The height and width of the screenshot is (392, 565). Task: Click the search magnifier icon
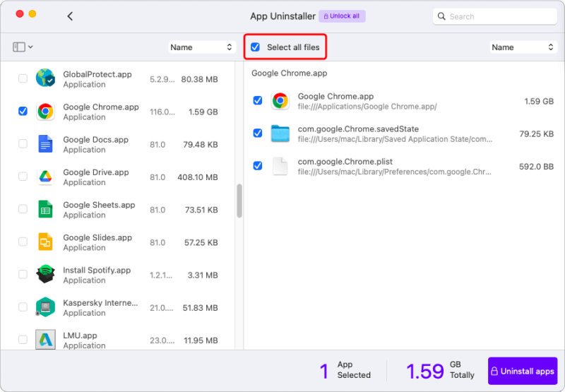tap(441, 16)
